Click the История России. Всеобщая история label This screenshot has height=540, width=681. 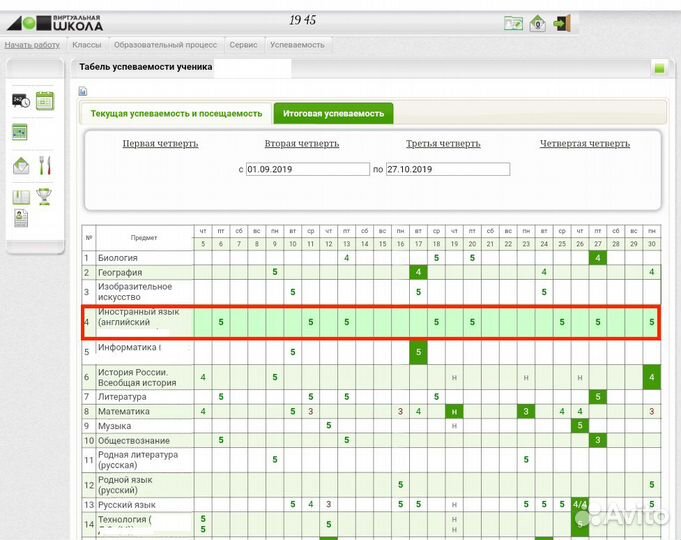137,377
